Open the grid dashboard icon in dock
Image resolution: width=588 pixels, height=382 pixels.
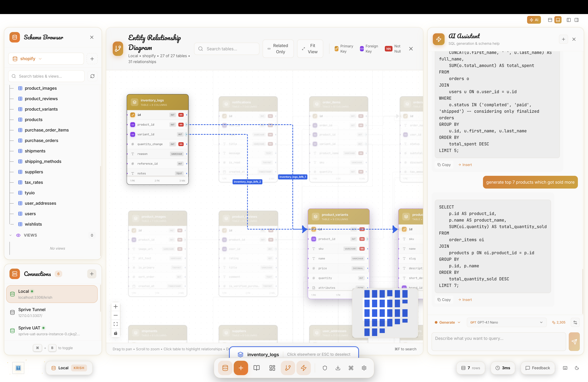[x=272, y=368]
